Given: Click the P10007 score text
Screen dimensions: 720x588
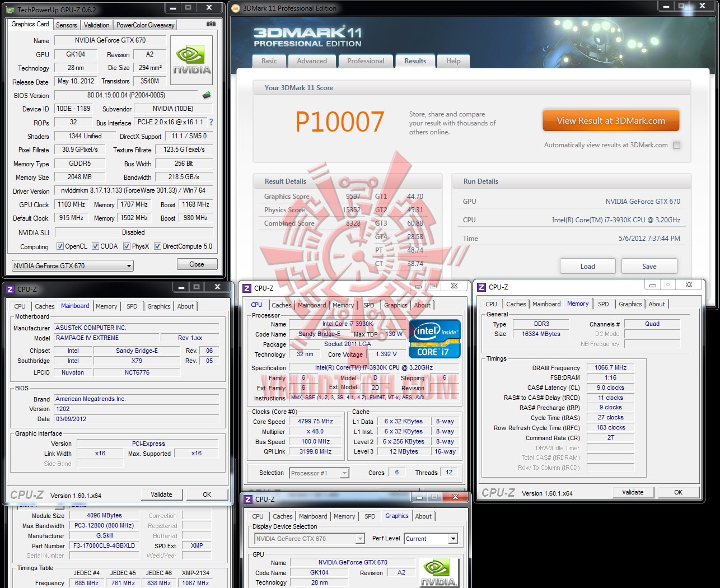Looking at the screenshot, I should click(x=340, y=122).
